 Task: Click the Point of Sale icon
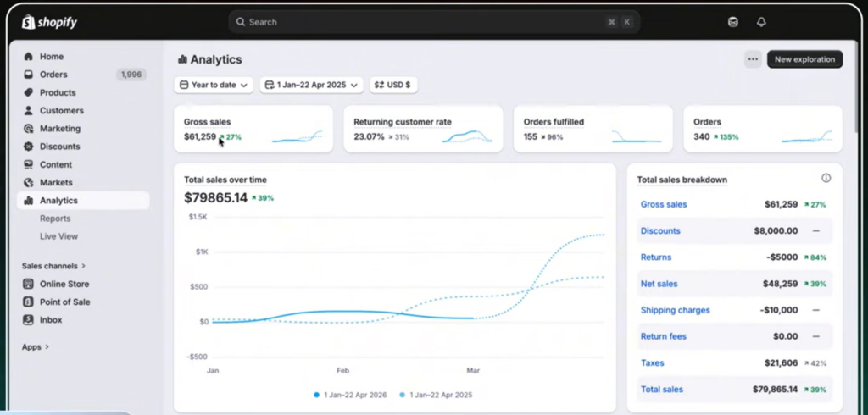click(28, 302)
